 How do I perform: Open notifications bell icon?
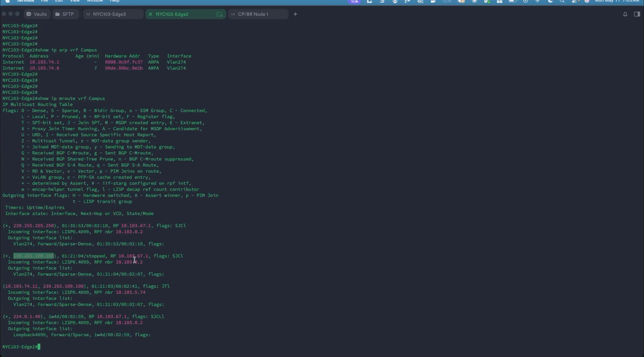625,14
